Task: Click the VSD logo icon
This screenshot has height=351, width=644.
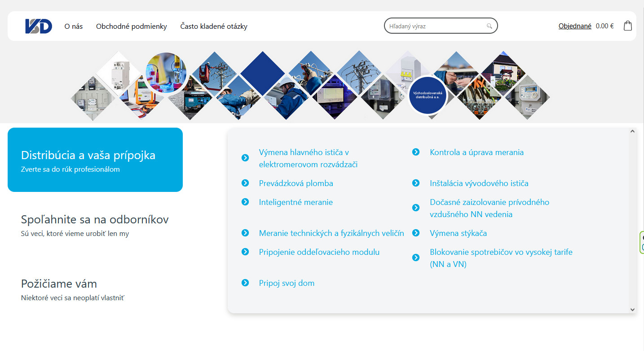Action: 39,26
